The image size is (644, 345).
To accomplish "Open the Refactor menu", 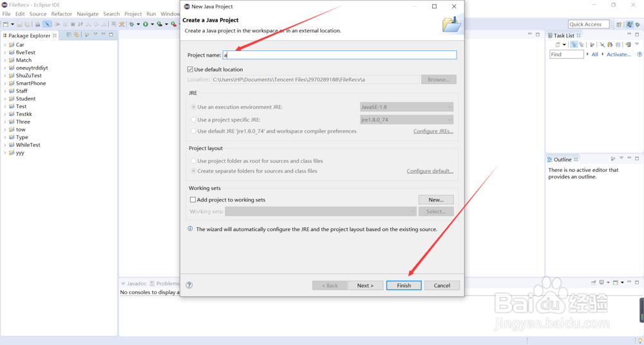I will tap(62, 14).
